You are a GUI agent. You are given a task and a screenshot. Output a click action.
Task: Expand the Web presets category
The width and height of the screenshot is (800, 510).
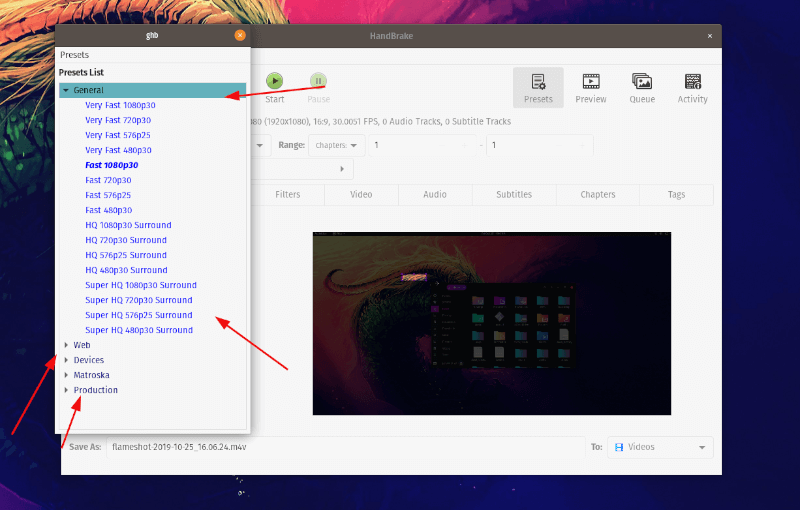66,345
